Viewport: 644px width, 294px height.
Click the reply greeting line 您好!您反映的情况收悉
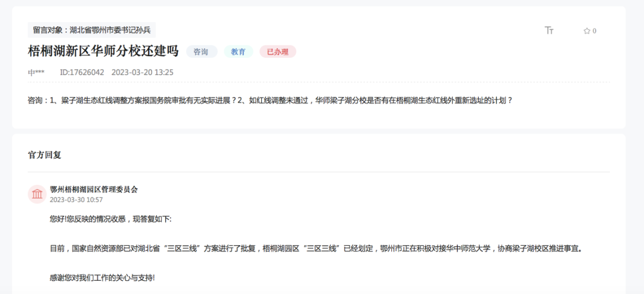click(x=110, y=219)
